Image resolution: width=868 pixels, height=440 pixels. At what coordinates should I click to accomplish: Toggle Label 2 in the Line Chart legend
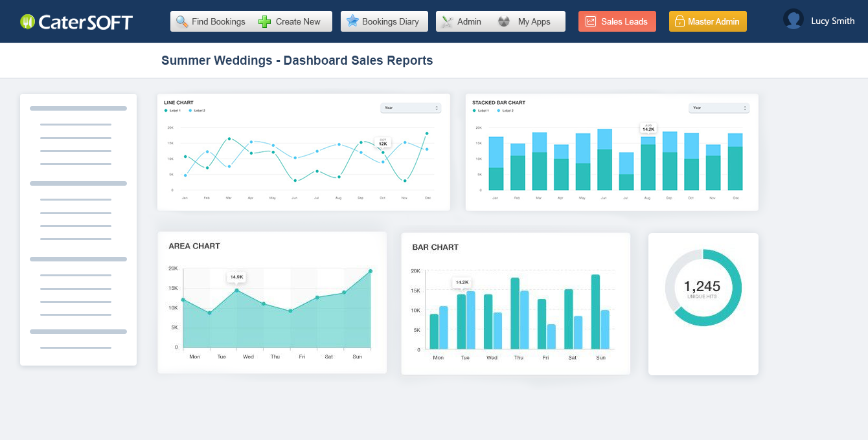tap(197, 110)
